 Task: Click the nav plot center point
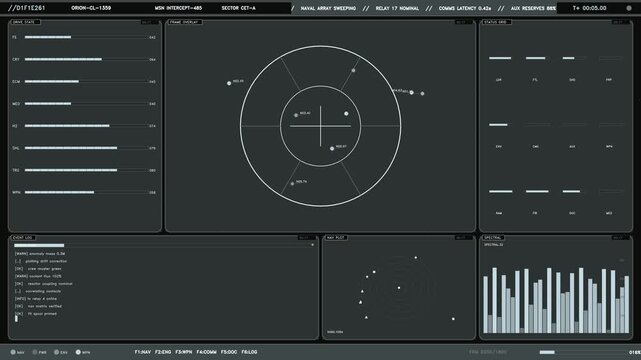click(x=399, y=288)
